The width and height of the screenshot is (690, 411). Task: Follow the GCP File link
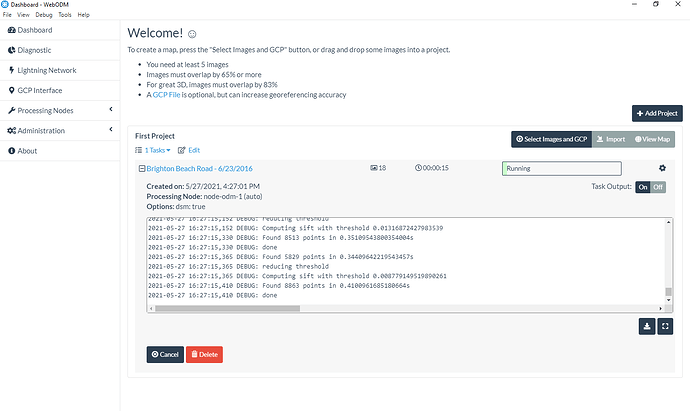[166, 95]
